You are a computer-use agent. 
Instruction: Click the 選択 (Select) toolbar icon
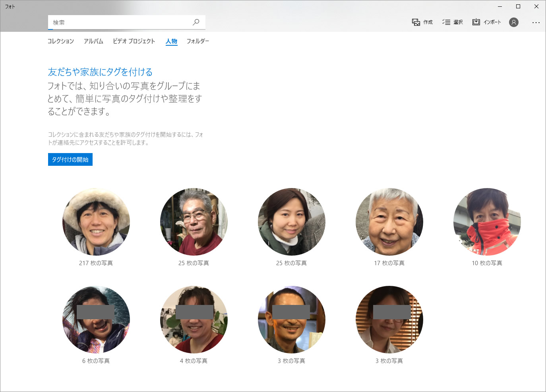tap(446, 22)
